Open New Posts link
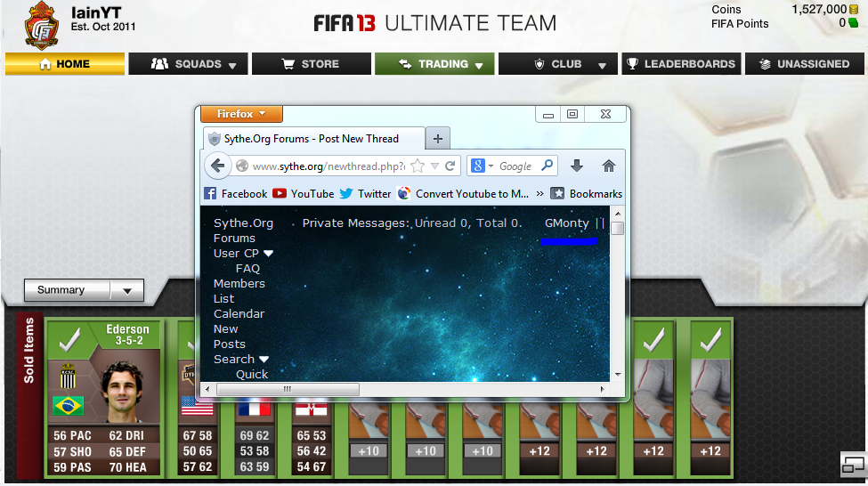 pyautogui.click(x=229, y=336)
